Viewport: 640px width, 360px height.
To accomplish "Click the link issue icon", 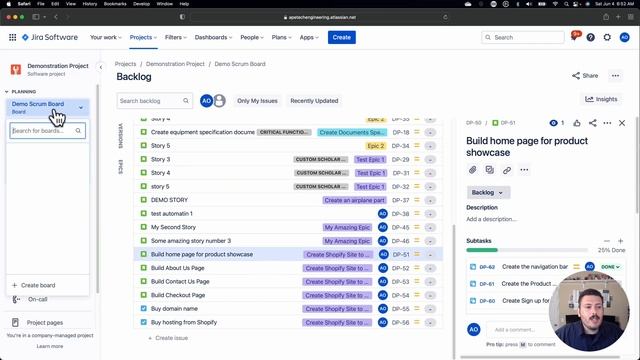I will 507,170.
